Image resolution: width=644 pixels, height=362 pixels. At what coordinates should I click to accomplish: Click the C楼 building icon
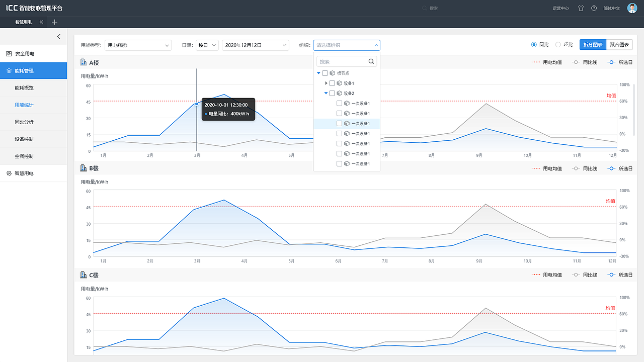click(x=84, y=275)
